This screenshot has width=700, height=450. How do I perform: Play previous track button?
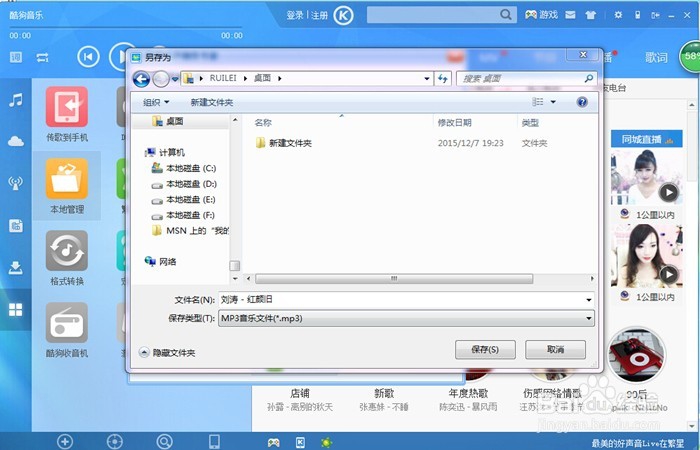point(88,57)
